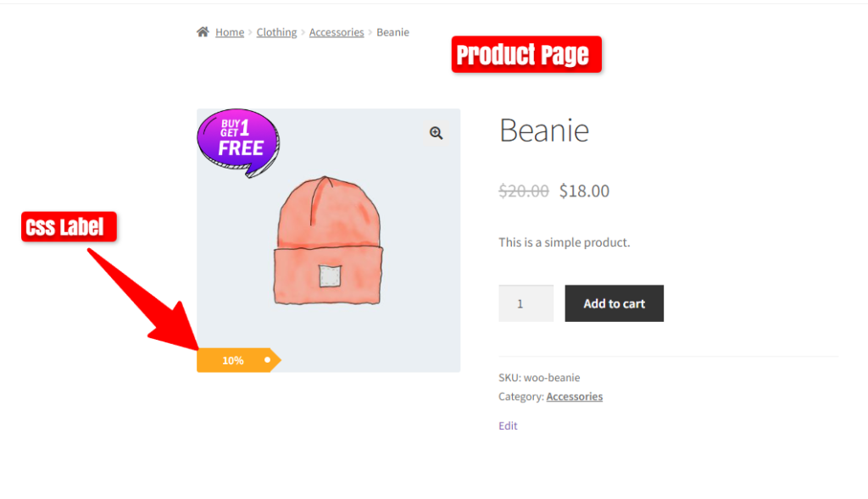Open the Edit link below the category
Viewport: 868px width, 499px height.
(x=507, y=425)
